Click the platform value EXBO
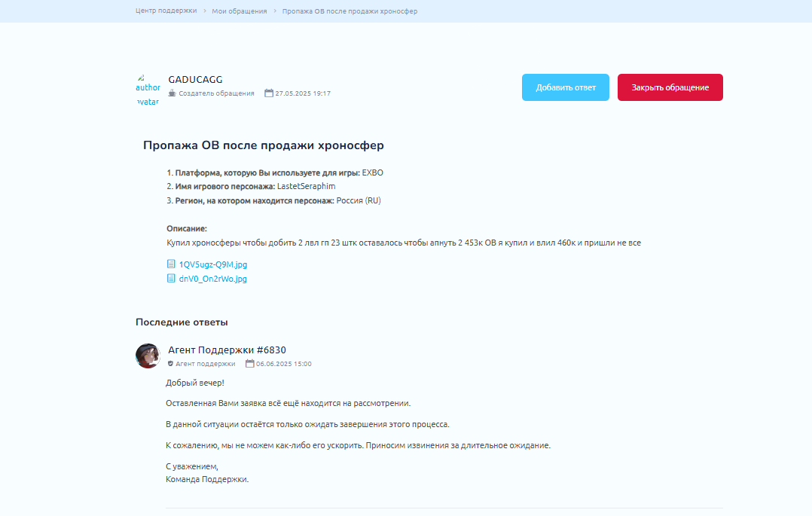 (372, 173)
